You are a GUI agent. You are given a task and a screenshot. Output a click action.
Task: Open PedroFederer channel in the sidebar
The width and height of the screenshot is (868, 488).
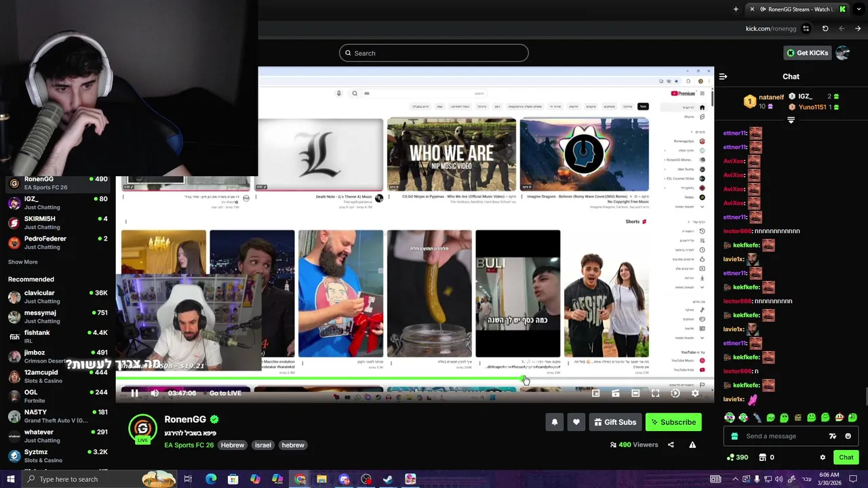[x=57, y=243]
